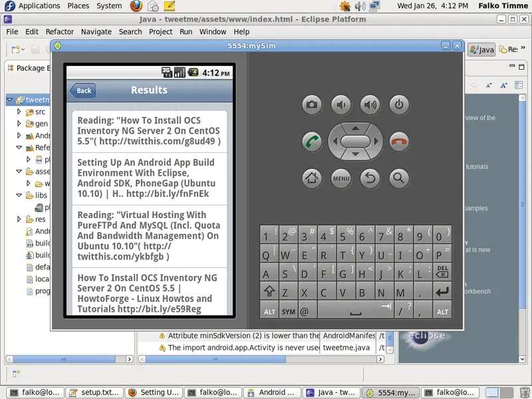Image resolution: width=532 pixels, height=399 pixels.
Task: Open the New toolbar dropdown arrow
Action: [x=23, y=50]
